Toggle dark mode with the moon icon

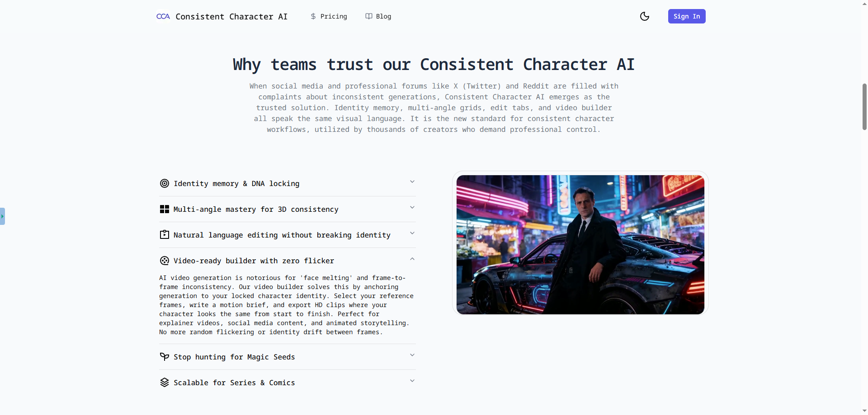[x=644, y=16]
